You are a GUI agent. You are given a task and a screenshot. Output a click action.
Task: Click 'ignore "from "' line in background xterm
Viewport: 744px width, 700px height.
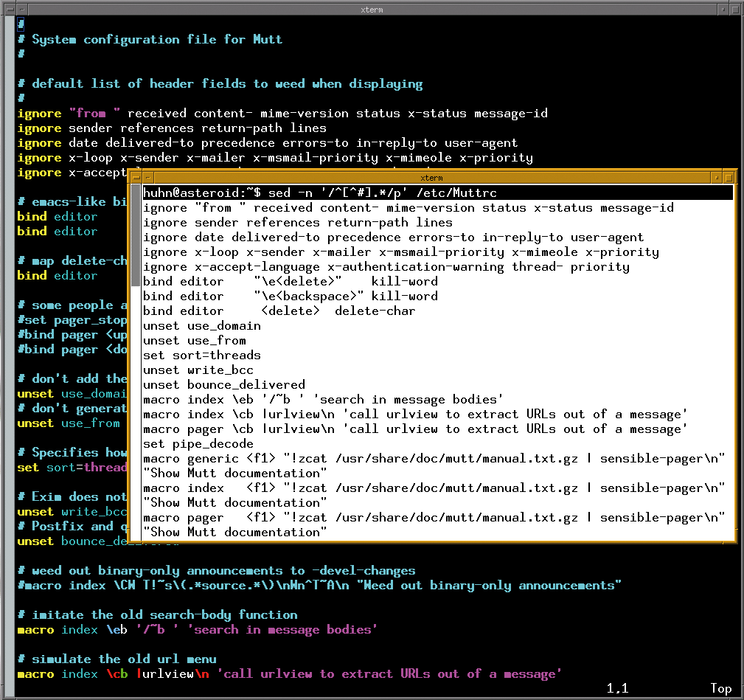coord(283,114)
